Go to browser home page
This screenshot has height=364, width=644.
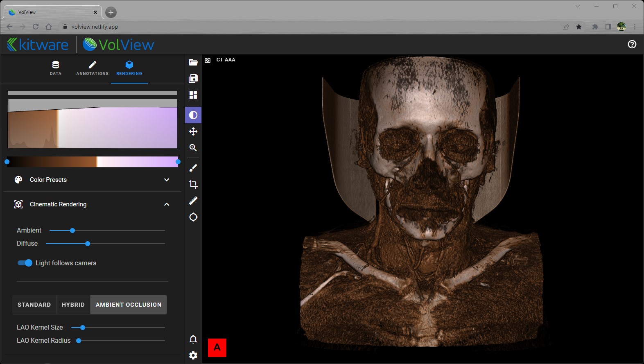pyautogui.click(x=49, y=27)
